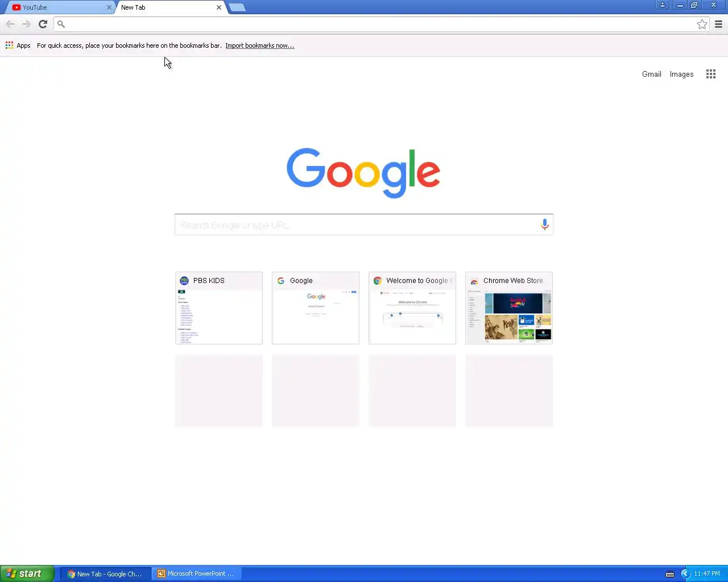Open the Images link

click(x=681, y=74)
